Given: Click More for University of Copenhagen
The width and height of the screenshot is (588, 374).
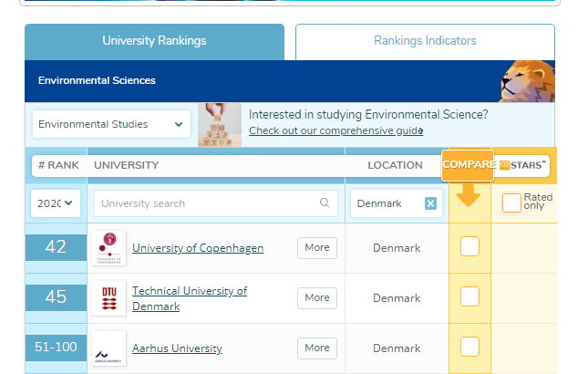Looking at the screenshot, I should click(317, 247).
